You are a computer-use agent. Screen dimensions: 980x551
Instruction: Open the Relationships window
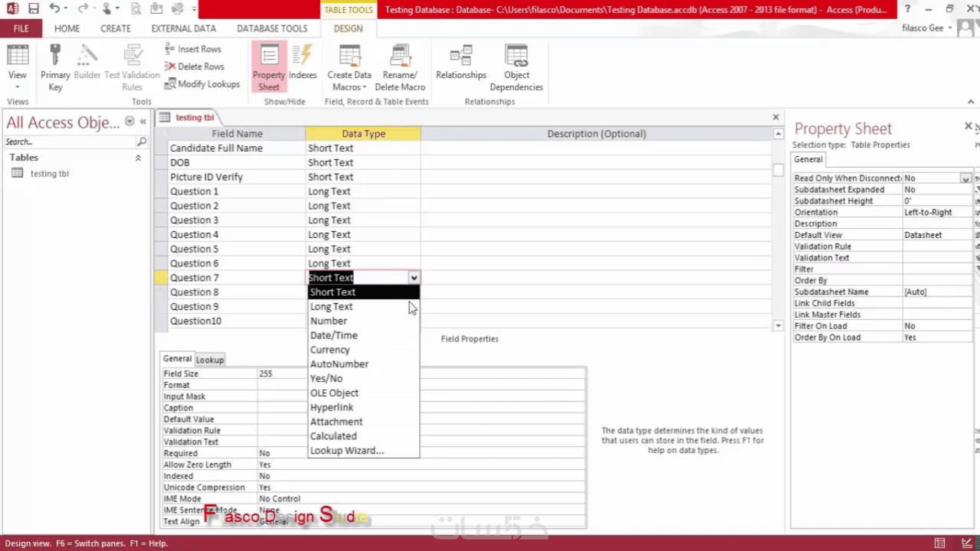tap(461, 62)
